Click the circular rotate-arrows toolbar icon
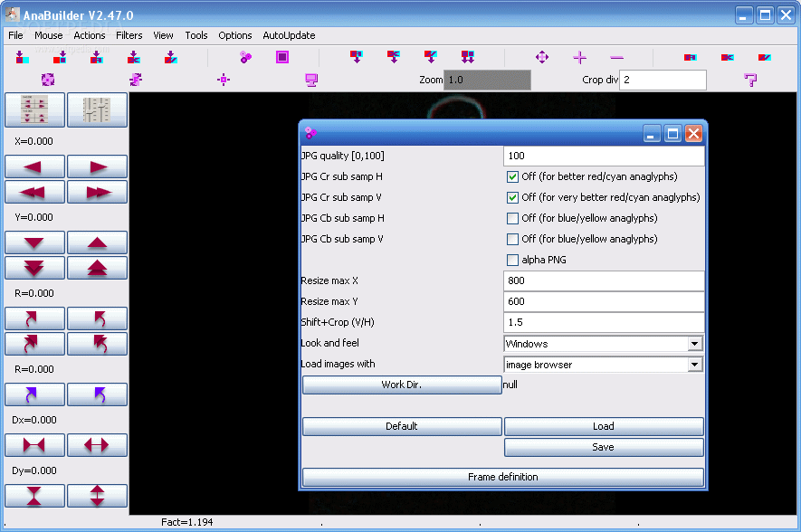The height and width of the screenshot is (532, 801). [48, 80]
